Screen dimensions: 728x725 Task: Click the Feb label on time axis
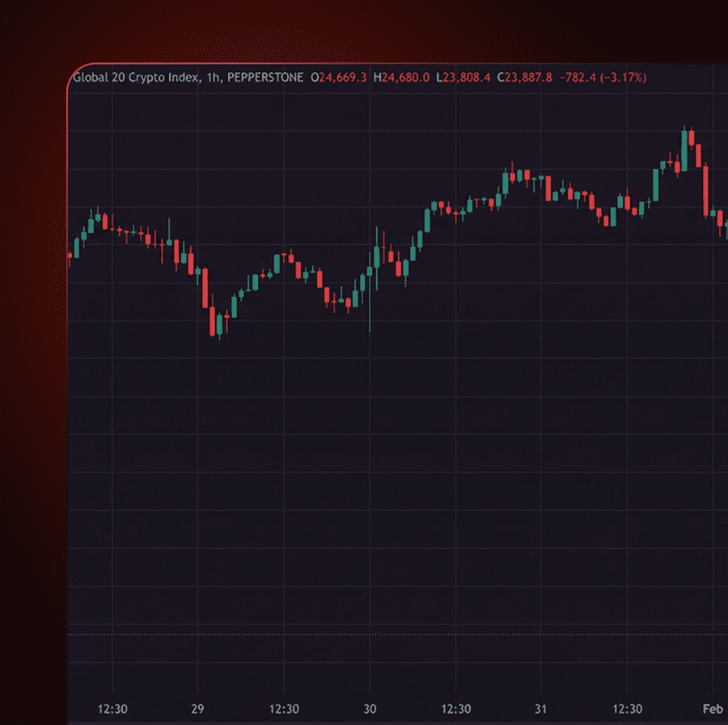click(x=713, y=709)
